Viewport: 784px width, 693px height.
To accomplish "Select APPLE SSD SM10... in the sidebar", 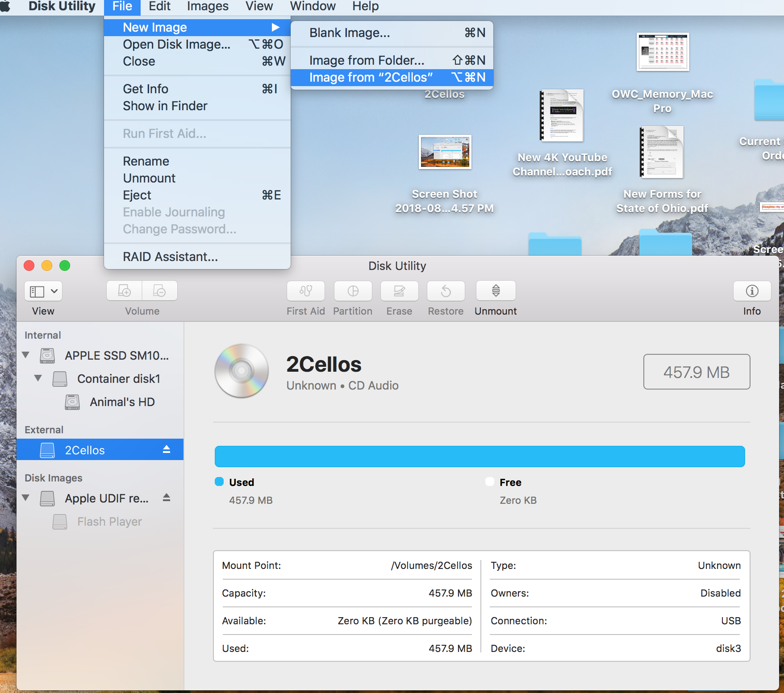I will point(100,356).
